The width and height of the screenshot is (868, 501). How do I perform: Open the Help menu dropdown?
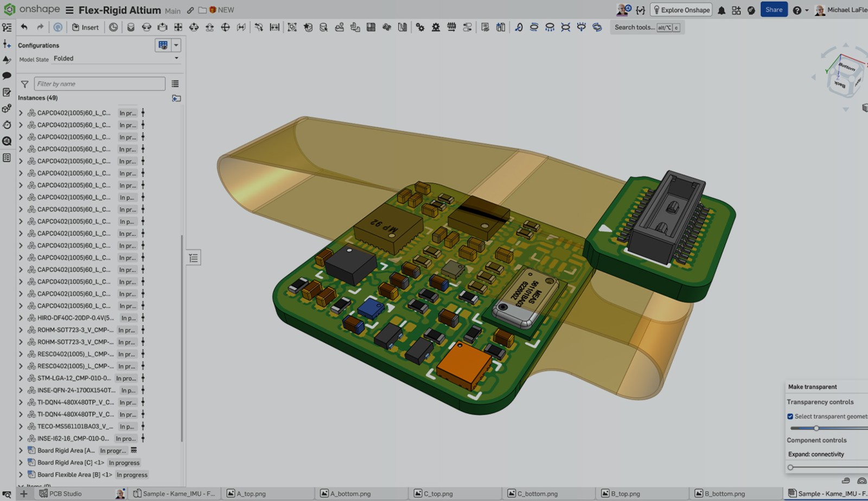click(800, 10)
